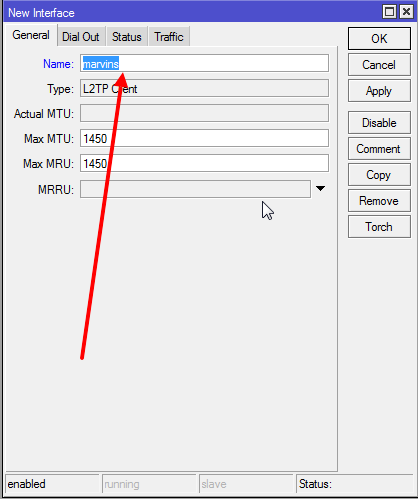Maximize the New Interface window
This screenshot has height=499, width=418.
click(389, 12)
